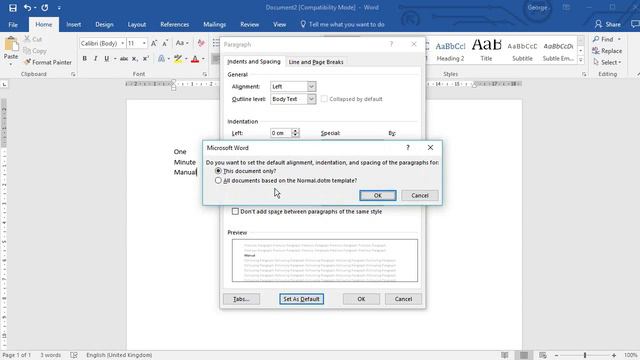Click the Tabs... button
640x360 pixels.
point(241,299)
